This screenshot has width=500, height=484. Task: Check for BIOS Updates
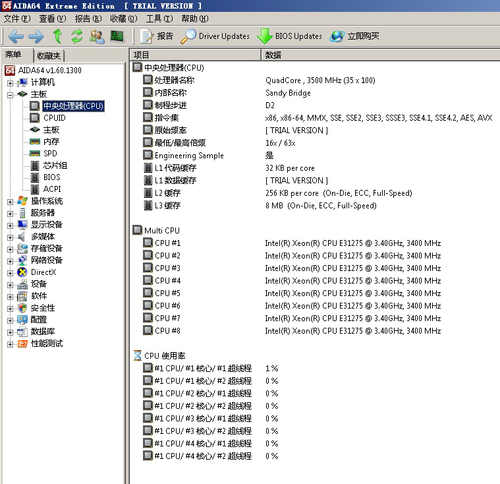point(290,36)
